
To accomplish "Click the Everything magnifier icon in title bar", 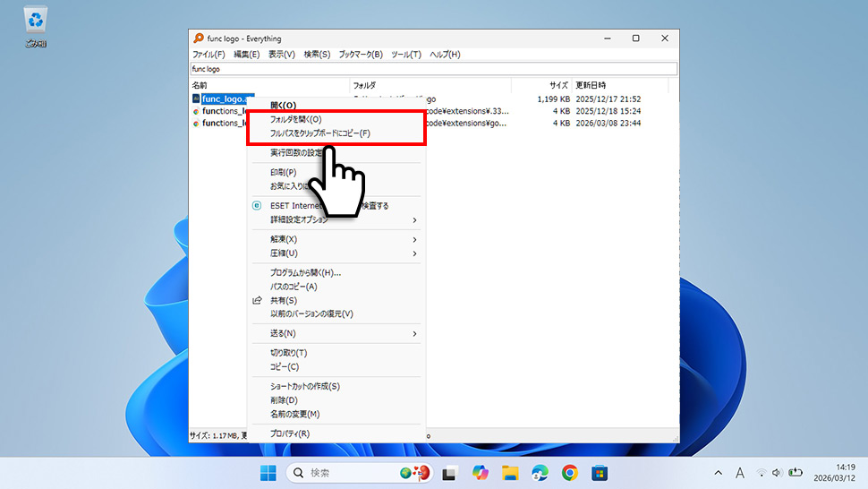I will tap(198, 39).
